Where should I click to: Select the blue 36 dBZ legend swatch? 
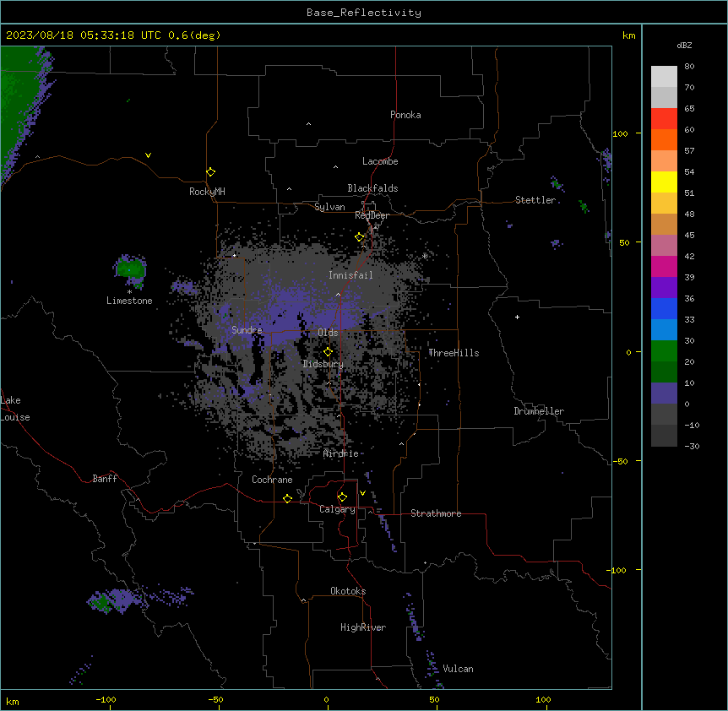(x=664, y=308)
